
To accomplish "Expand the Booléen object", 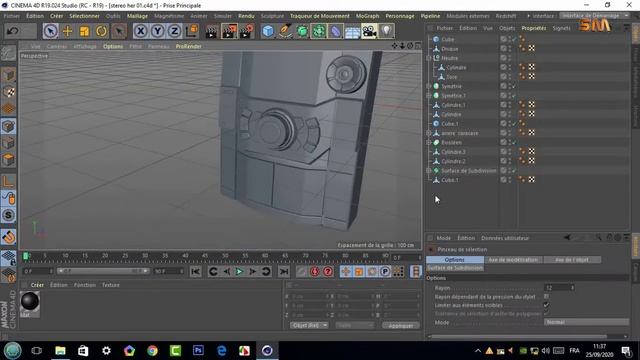I will 429,142.
